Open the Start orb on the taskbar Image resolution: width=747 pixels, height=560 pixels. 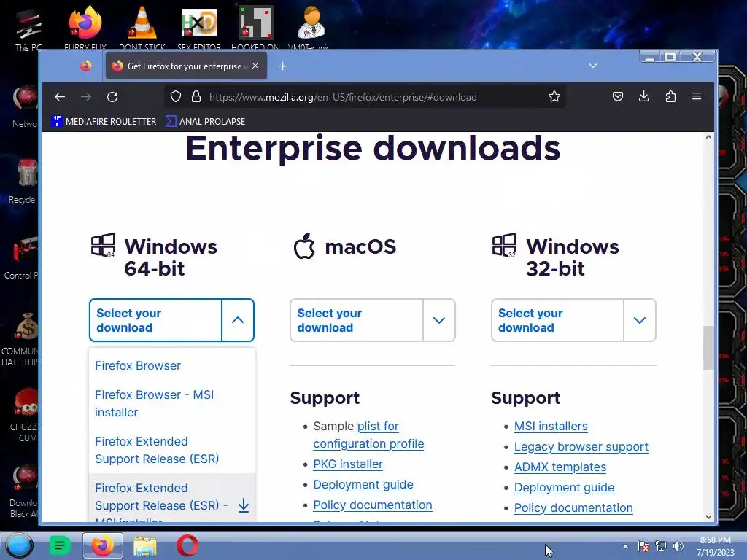coord(19,545)
